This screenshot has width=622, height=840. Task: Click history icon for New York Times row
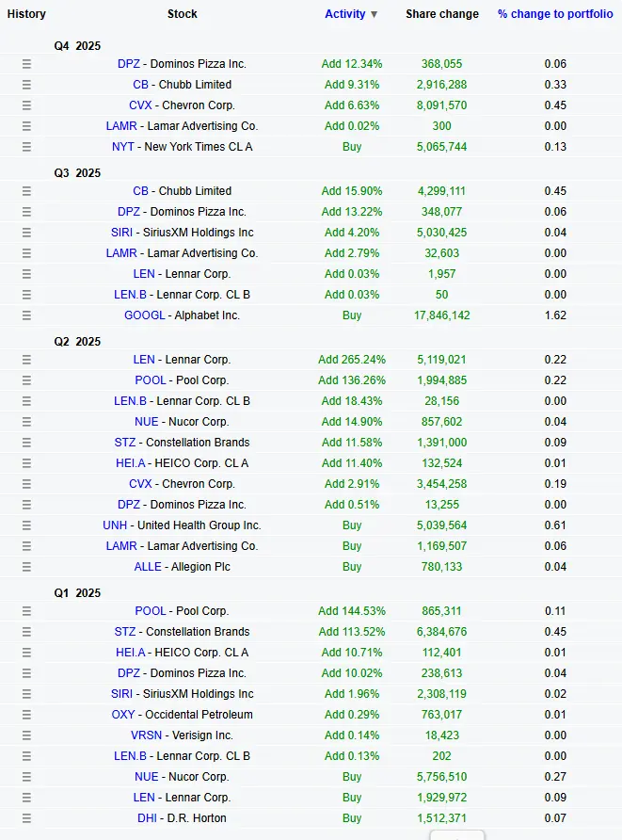(25, 147)
